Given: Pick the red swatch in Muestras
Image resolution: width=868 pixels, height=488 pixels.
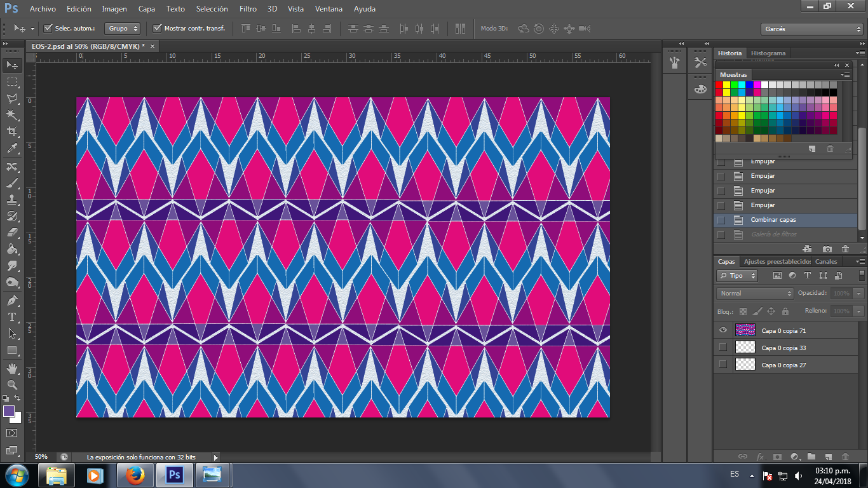Looking at the screenshot, I should 719,85.
